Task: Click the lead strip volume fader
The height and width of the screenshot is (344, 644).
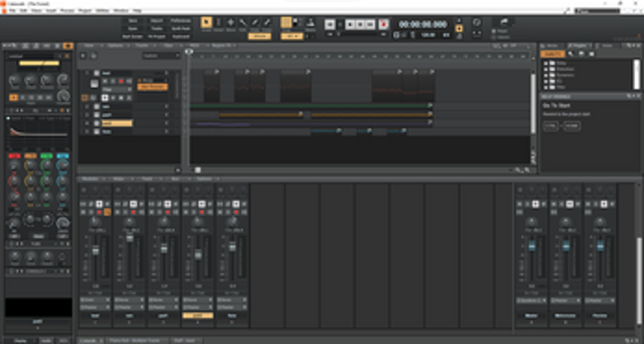Action: point(96,251)
